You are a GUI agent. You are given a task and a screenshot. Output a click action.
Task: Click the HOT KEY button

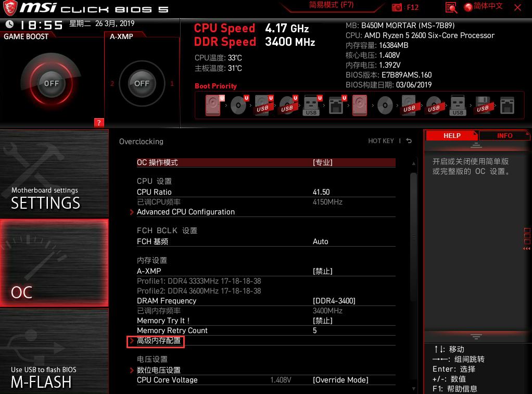click(x=381, y=141)
